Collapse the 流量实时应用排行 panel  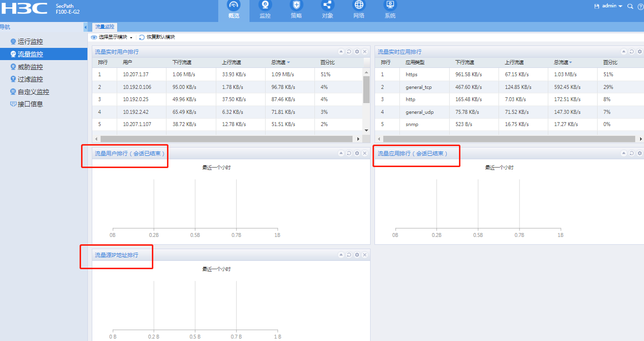point(624,51)
